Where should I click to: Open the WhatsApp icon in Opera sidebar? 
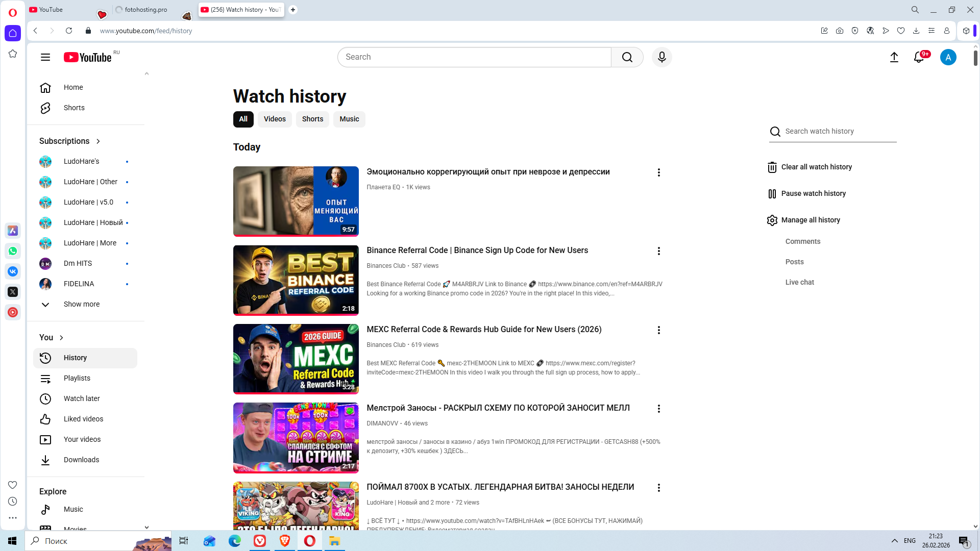pyautogui.click(x=13, y=251)
